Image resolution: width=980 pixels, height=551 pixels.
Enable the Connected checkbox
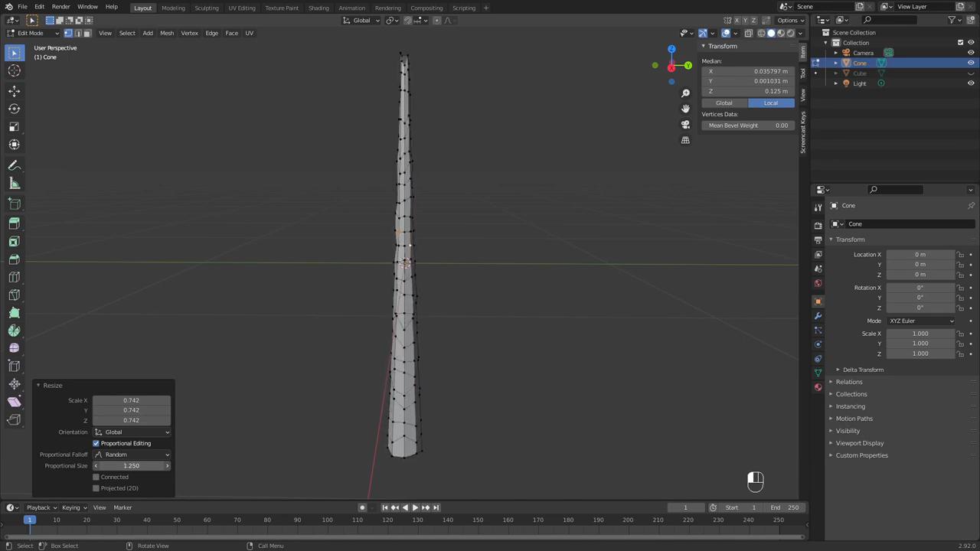point(96,477)
